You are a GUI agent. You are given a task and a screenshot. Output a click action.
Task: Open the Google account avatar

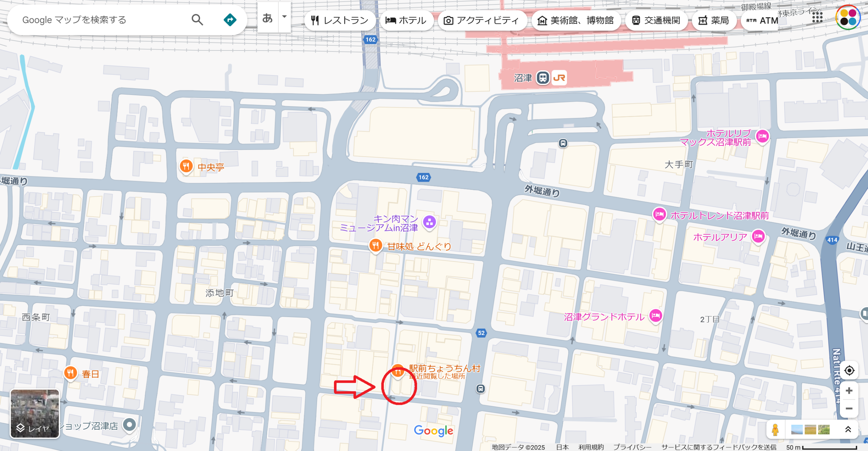[x=848, y=18]
